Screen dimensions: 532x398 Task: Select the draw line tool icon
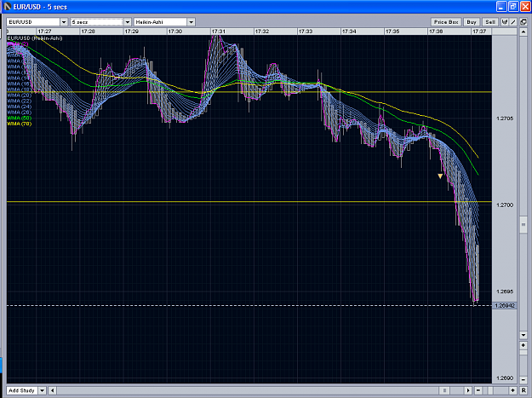point(513,22)
